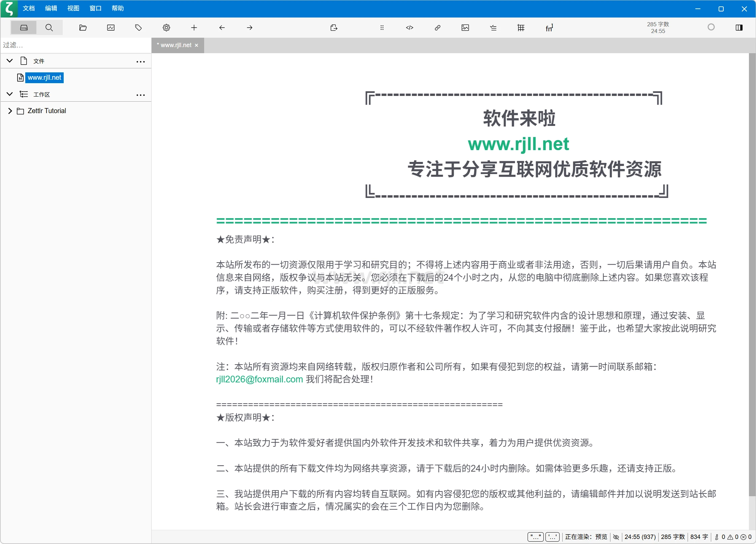Screen dimensions: 756x544
Task: Open the 编辑 menu
Action: 51,8
